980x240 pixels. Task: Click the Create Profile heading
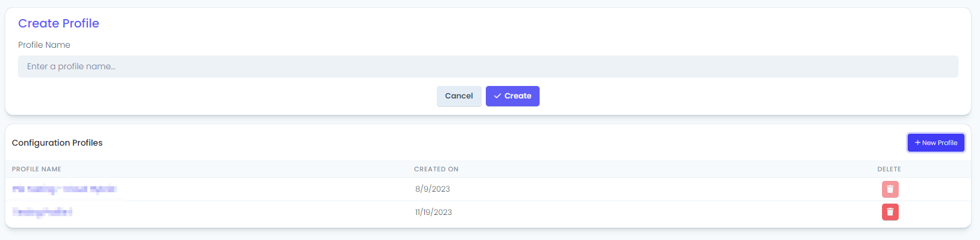pyautogui.click(x=59, y=23)
